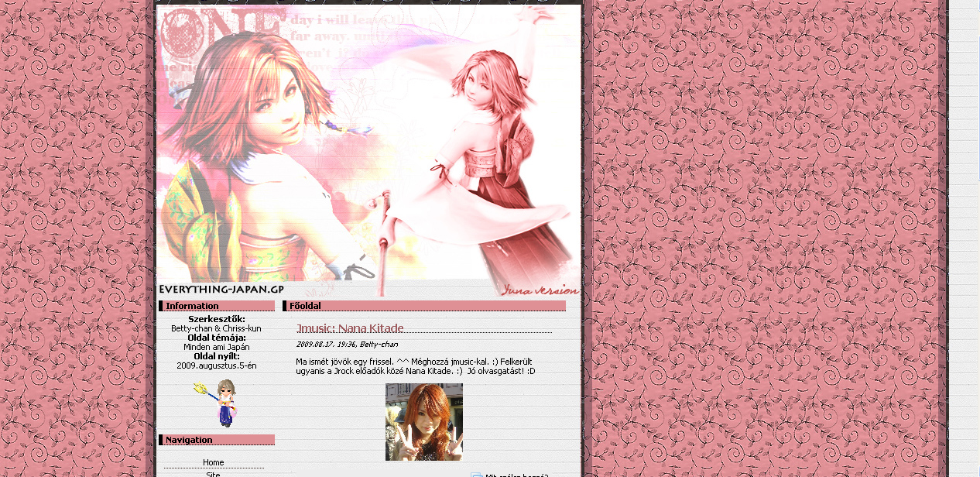
Task: Select the post body text starting Ma ismét
Action: pos(416,366)
